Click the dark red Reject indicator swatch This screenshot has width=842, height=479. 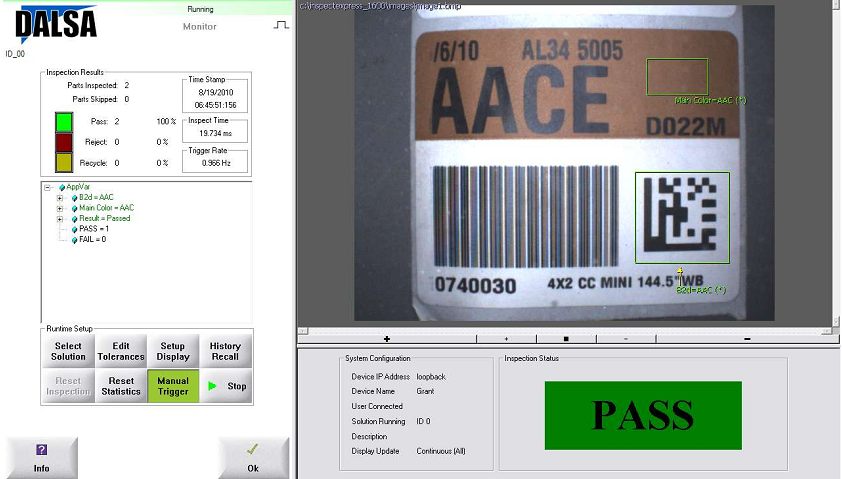(64, 142)
